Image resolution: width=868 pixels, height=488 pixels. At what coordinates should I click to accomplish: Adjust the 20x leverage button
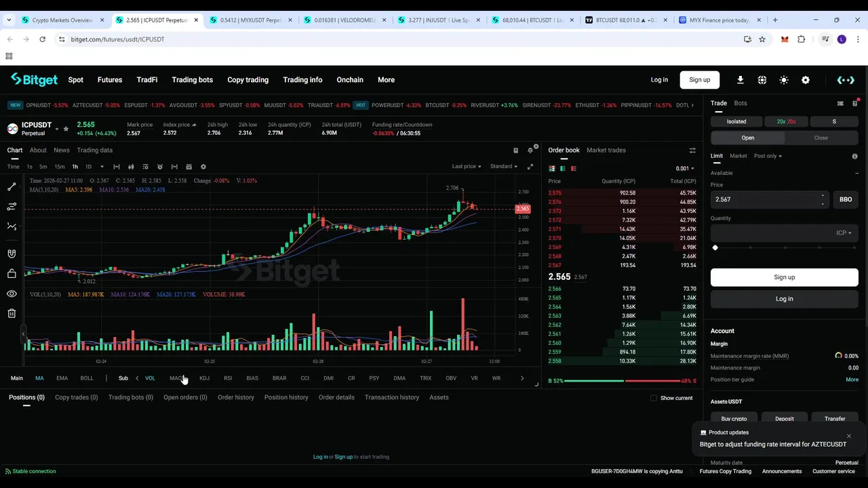(x=787, y=122)
